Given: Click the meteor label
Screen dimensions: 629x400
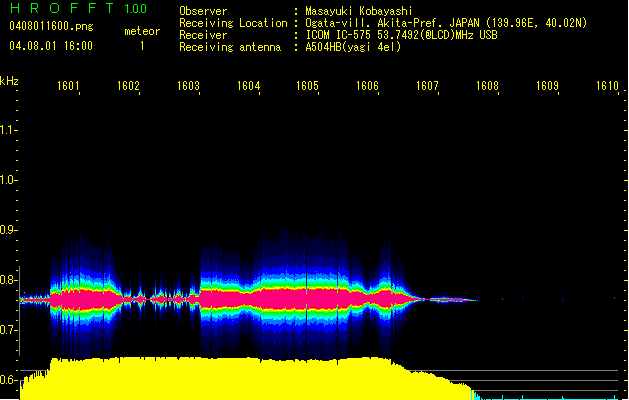Looking at the screenshot, I should 142,31.
